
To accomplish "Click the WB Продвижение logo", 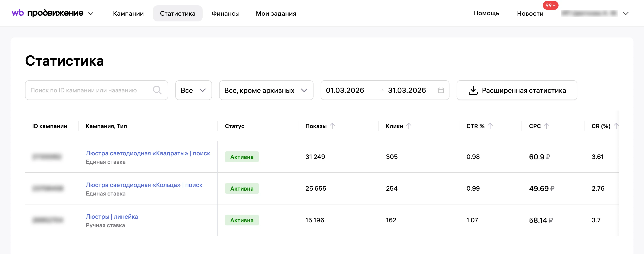I will click(47, 13).
